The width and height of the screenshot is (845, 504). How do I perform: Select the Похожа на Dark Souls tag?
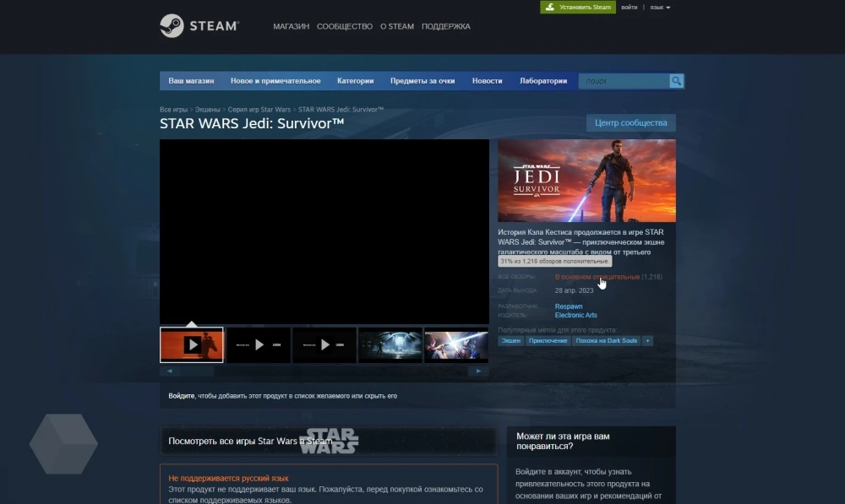pos(606,340)
